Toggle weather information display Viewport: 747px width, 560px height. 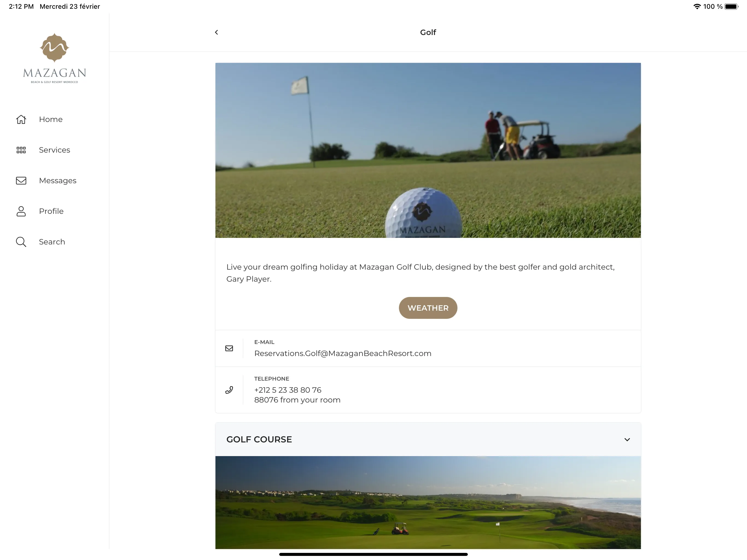(428, 308)
